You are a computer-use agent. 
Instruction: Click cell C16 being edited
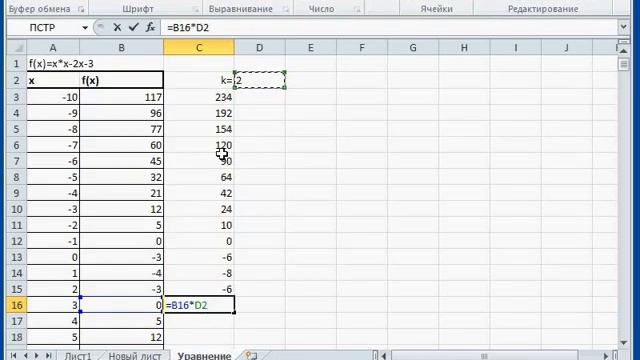[199, 305]
